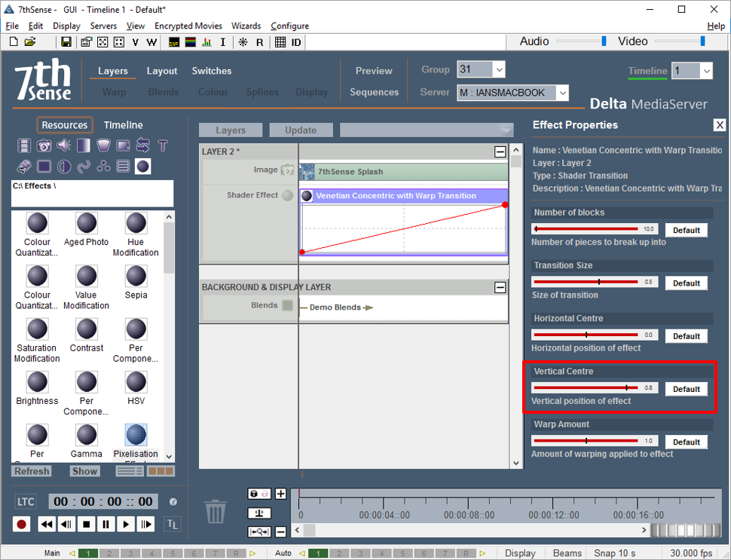Click the ID toolbar button
The height and width of the screenshot is (560, 731).
pyautogui.click(x=296, y=42)
